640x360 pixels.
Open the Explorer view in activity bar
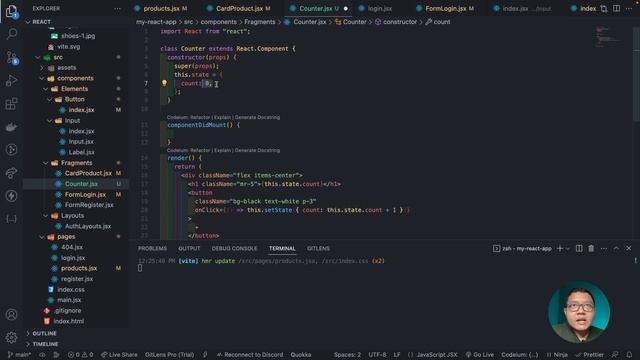(x=11, y=11)
